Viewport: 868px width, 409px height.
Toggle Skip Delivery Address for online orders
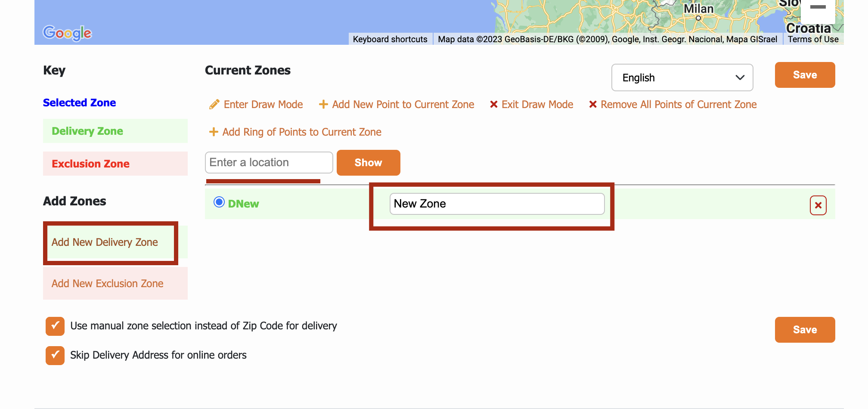[55, 356]
